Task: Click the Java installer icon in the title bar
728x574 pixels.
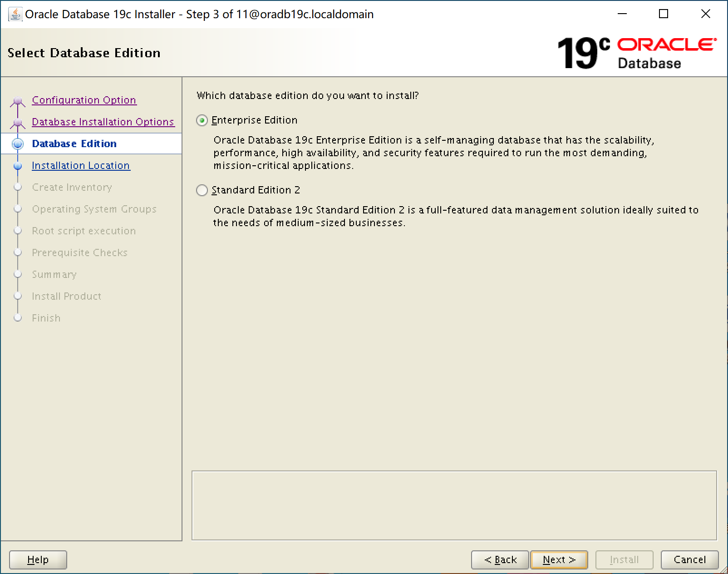Action: tap(15, 14)
